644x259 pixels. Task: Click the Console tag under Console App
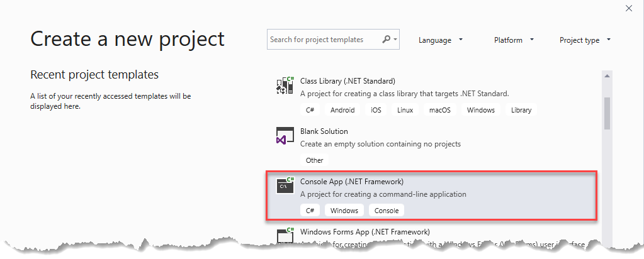pyautogui.click(x=387, y=211)
